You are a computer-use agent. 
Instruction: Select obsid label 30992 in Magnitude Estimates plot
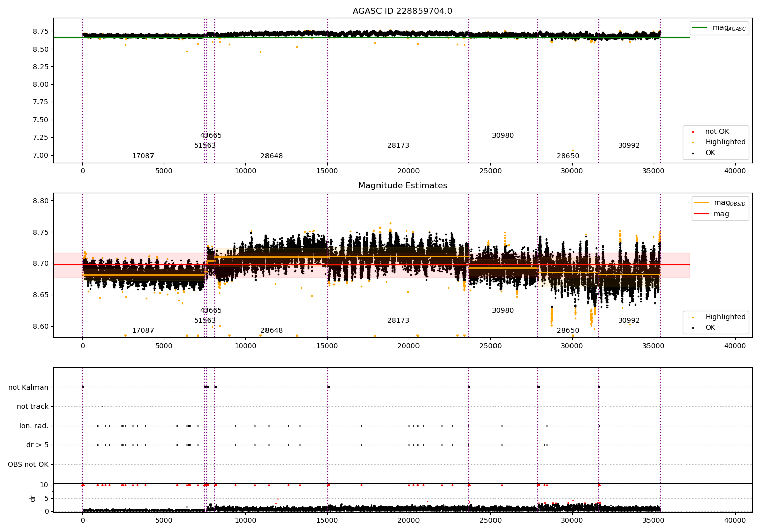pos(629,320)
